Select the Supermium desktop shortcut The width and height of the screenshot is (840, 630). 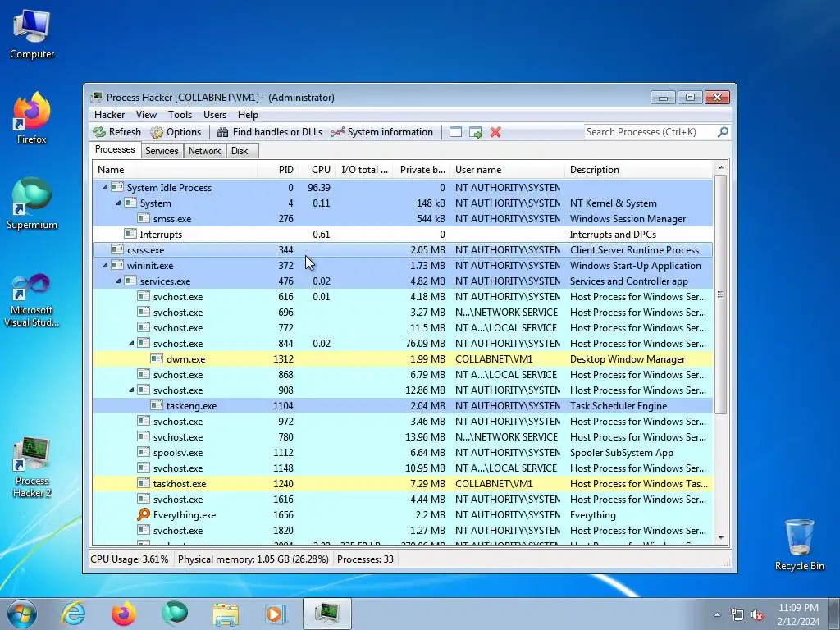32,203
